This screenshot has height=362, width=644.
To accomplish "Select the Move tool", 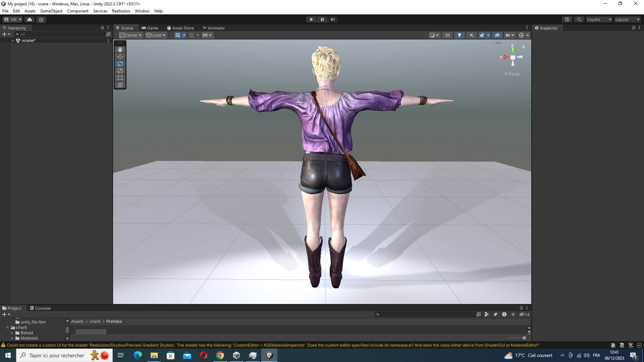I will tap(120, 56).
